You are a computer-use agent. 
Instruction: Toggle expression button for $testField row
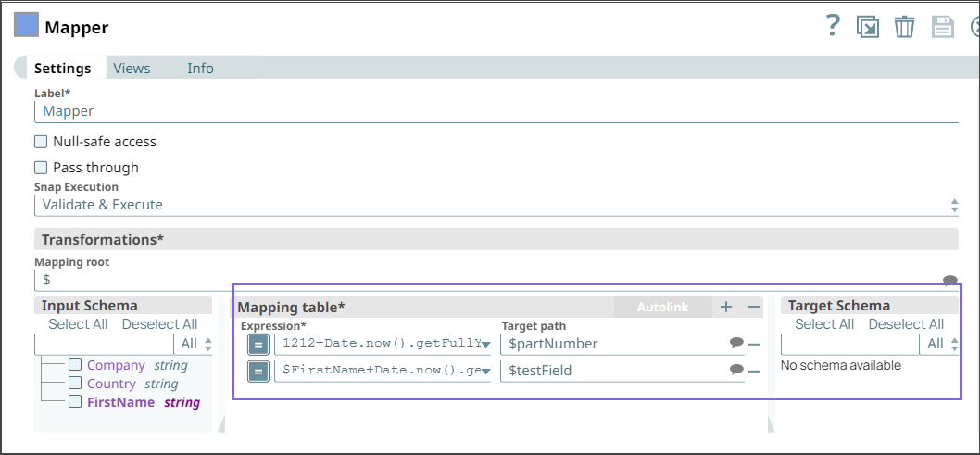pos(258,372)
